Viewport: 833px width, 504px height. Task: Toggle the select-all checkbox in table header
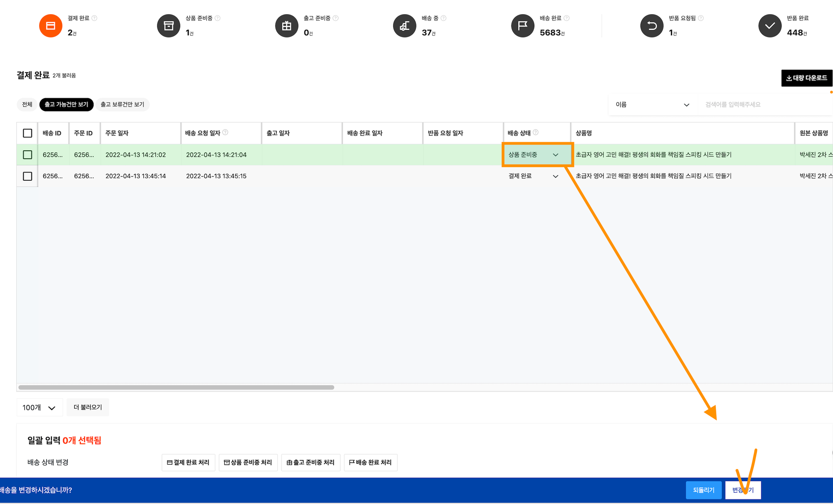[27, 133]
